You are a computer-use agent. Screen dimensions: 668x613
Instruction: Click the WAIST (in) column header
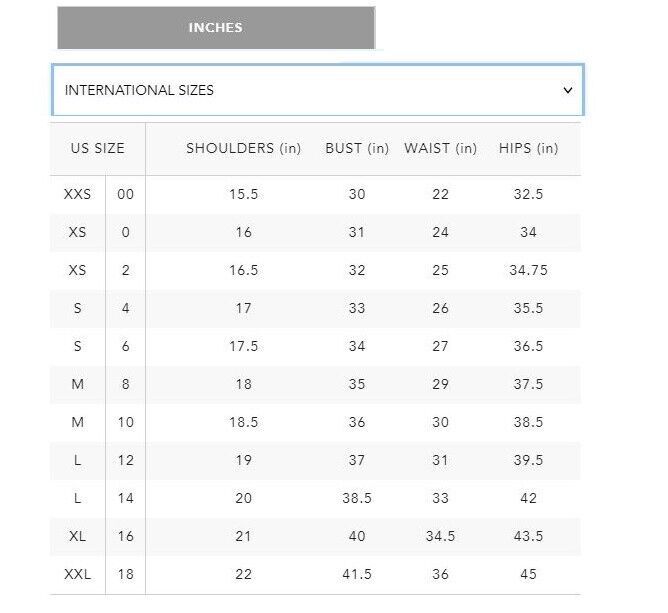441,148
